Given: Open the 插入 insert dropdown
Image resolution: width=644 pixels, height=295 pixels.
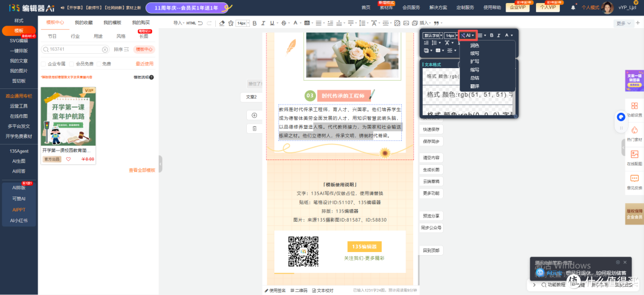Looking at the screenshot, I should (x=426, y=23).
